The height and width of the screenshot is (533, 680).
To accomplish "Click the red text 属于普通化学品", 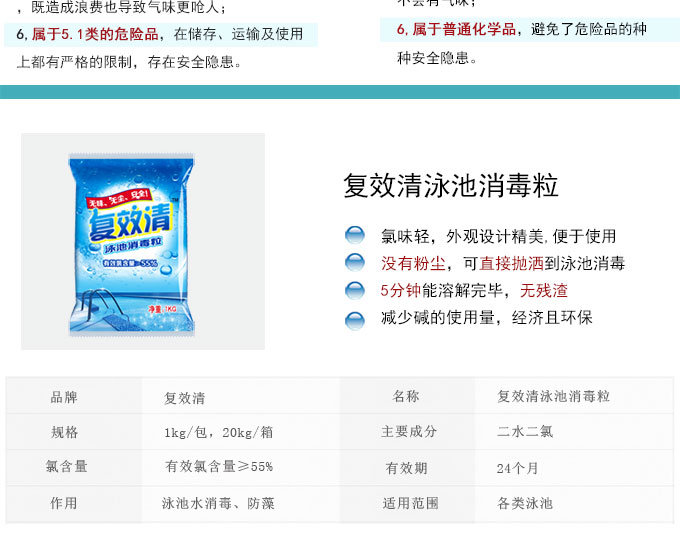I will tap(464, 29).
